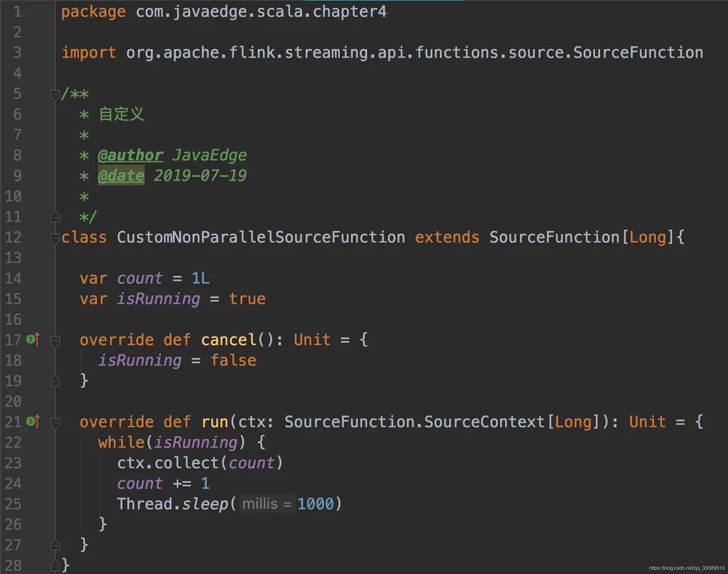Click the class name CustomNonParallelSourceFunction
Viewport: 728px width, 574px height.
coord(261,237)
